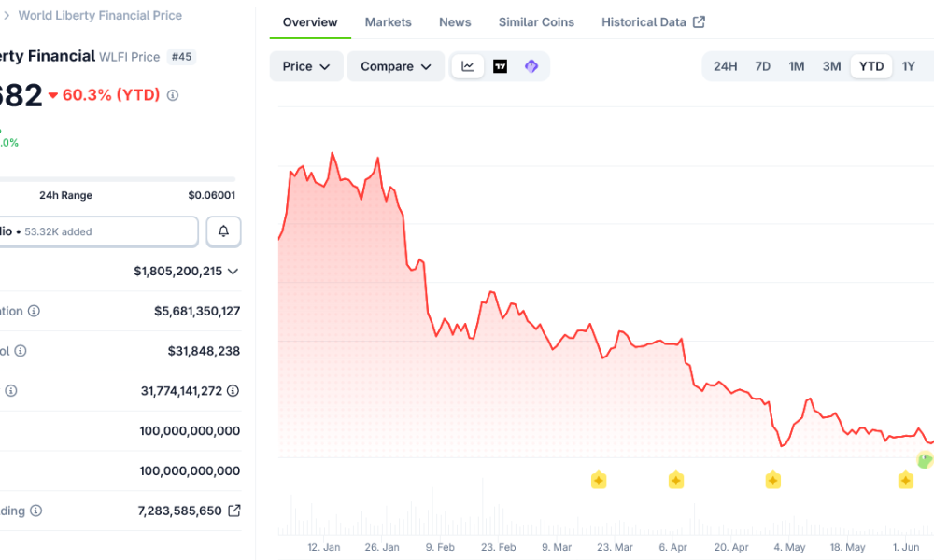
Task: Open the Overview tab
Action: (310, 22)
